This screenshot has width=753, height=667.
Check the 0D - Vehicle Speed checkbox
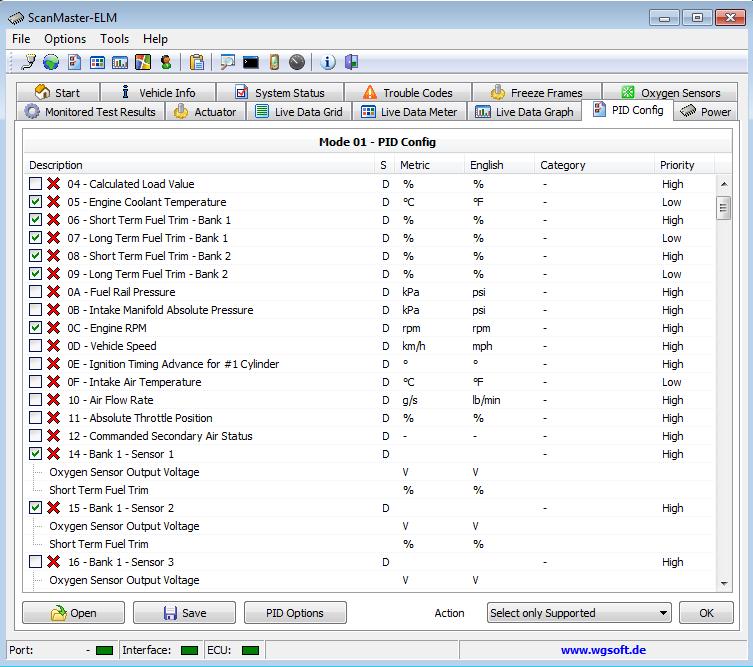coord(36,346)
